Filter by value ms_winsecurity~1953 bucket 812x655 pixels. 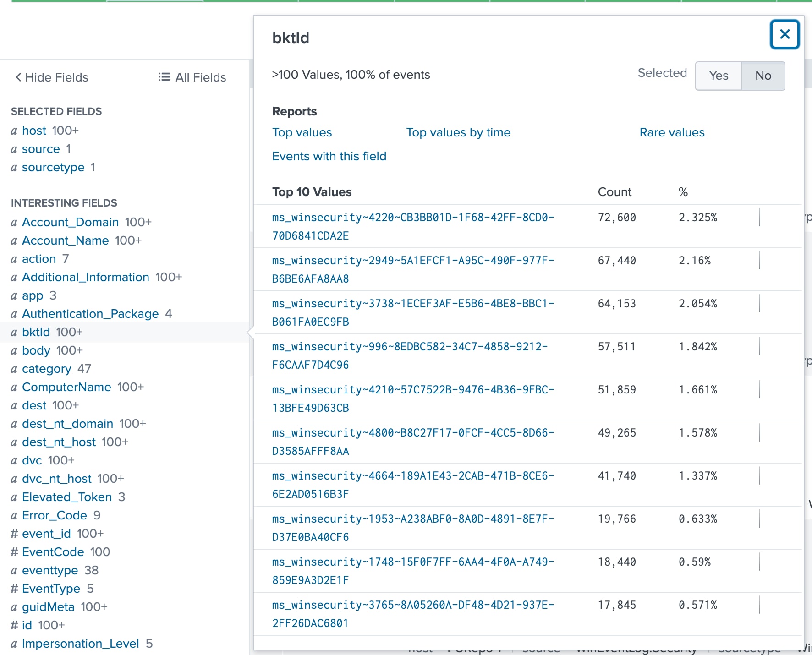pyautogui.click(x=413, y=528)
